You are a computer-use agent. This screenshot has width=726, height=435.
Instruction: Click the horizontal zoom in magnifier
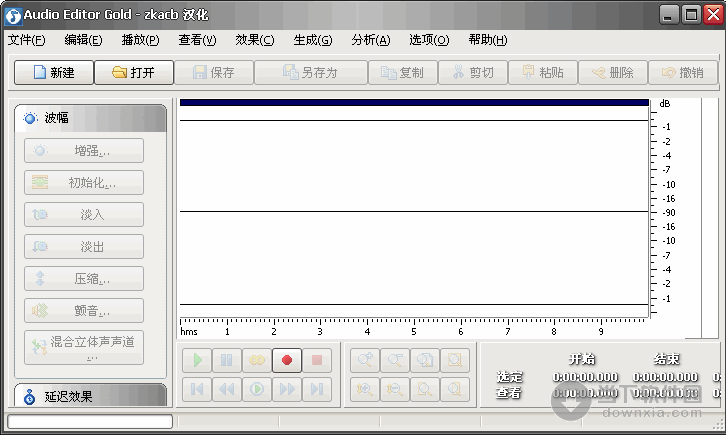click(365, 360)
